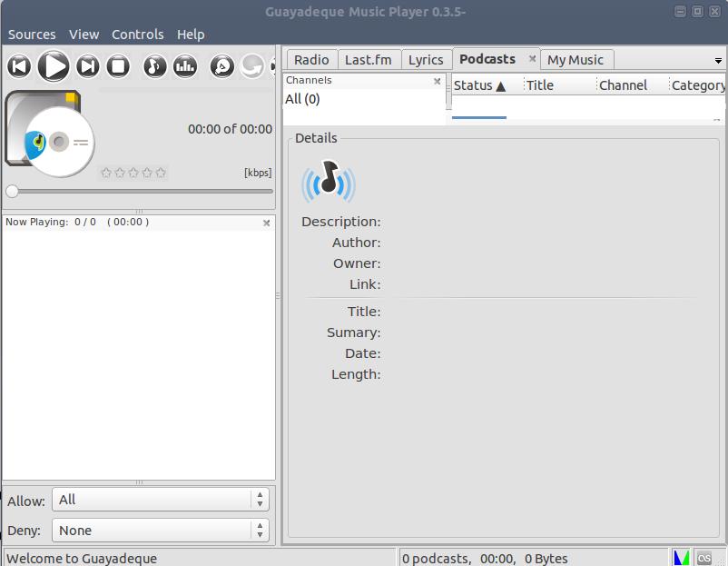The width and height of the screenshot is (728, 566).
Task: Skip to the next track
Action: [87, 65]
